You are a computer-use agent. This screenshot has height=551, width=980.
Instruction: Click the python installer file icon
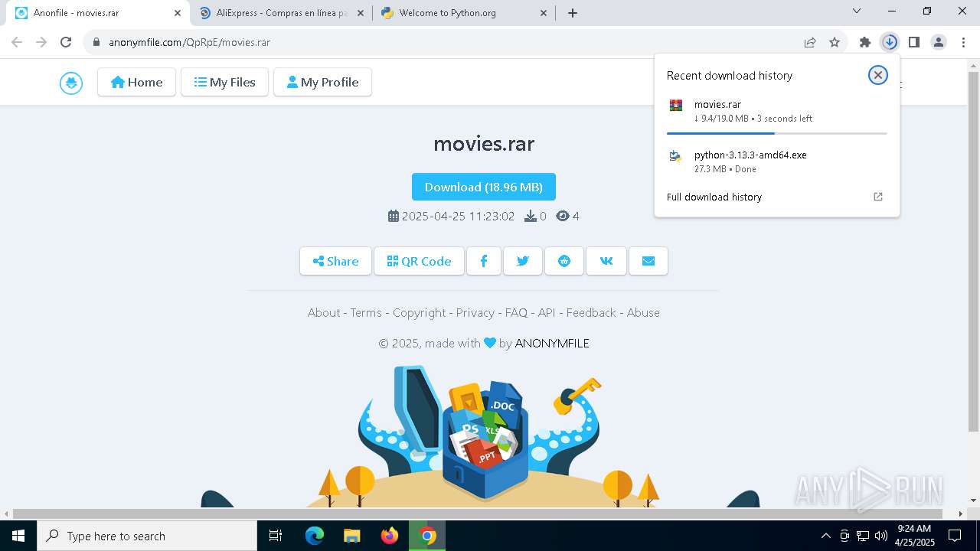pos(675,156)
